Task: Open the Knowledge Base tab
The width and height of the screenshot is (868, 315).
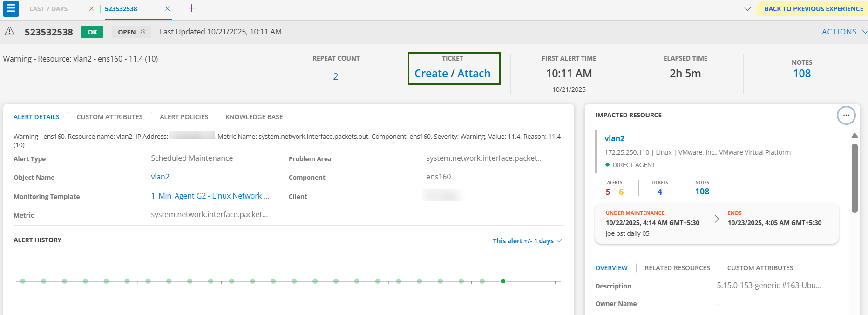Action: [254, 117]
